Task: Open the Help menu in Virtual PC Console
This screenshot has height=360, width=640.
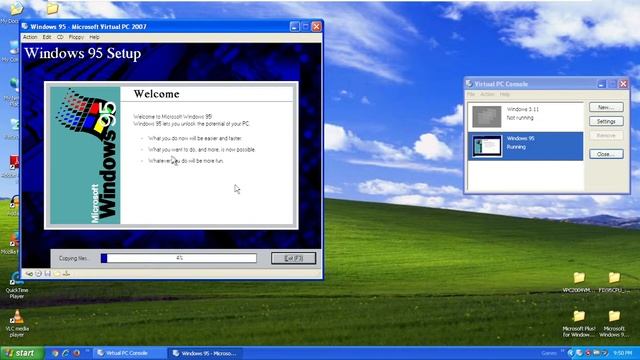Action: click(x=504, y=94)
